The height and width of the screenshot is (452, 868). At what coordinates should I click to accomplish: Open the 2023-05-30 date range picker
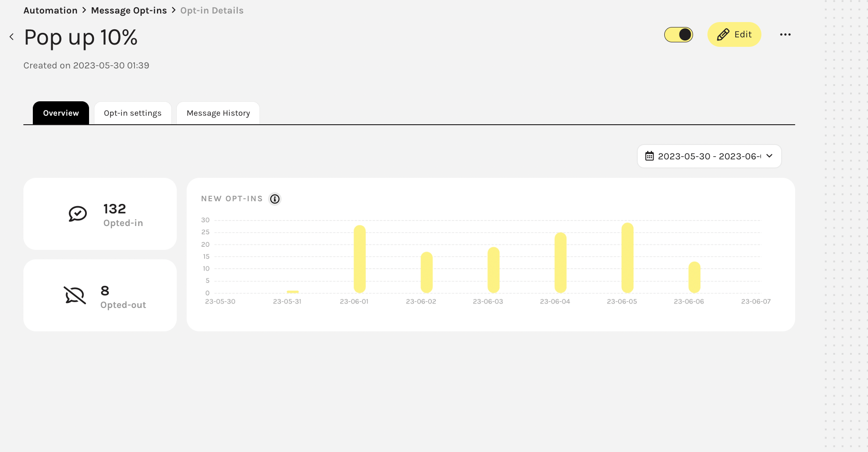tap(708, 156)
